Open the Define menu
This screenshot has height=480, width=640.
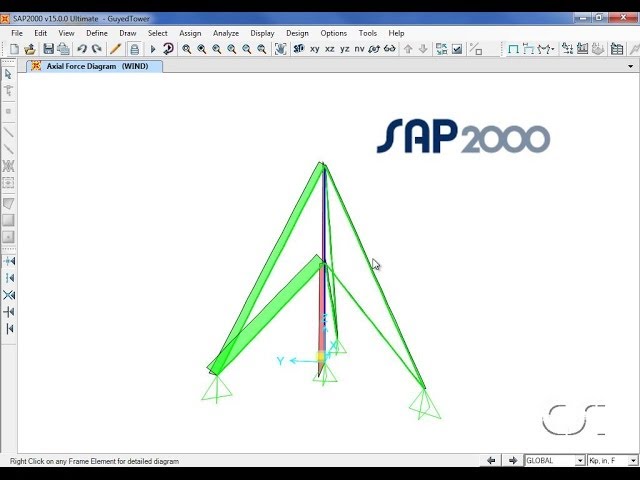click(97, 33)
